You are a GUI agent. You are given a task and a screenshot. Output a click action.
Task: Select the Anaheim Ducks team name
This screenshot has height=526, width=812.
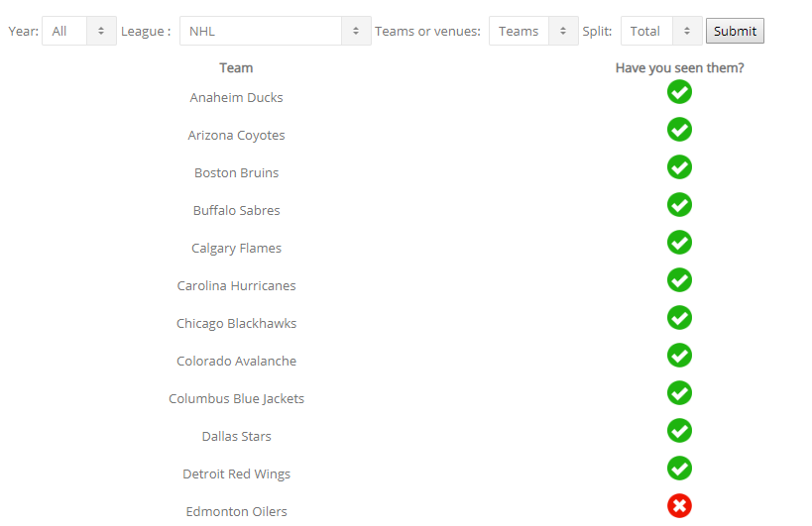(236, 98)
